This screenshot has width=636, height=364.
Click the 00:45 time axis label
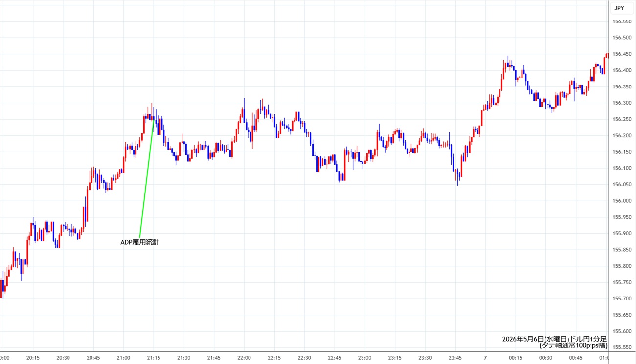coord(576,358)
